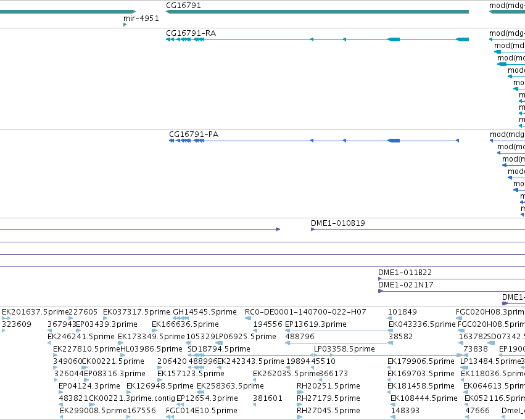Select EST LP06925.5prime
525x420 pixels.
tap(246, 337)
